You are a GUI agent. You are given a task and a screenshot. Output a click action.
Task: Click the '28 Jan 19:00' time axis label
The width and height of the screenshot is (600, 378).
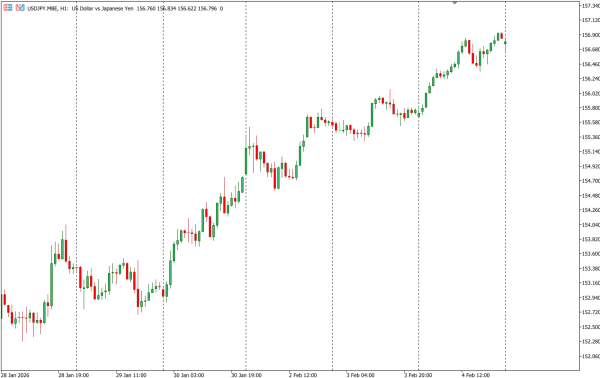coord(73,375)
